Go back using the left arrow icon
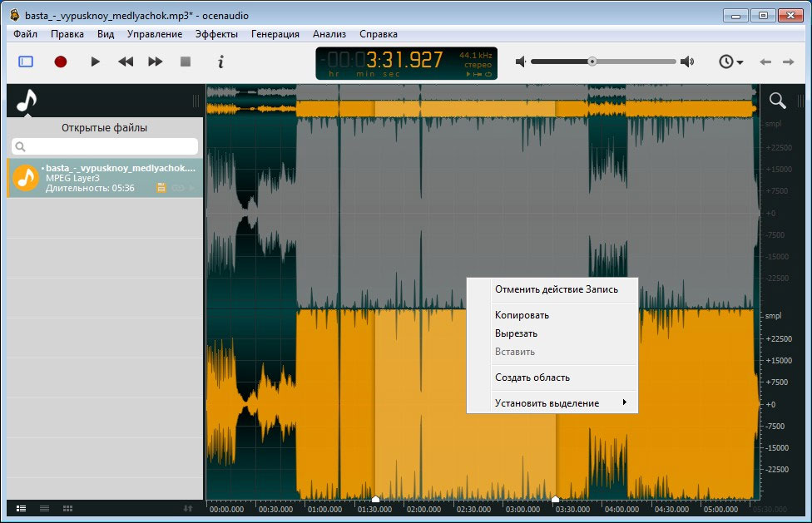The image size is (812, 523). pyautogui.click(x=765, y=62)
